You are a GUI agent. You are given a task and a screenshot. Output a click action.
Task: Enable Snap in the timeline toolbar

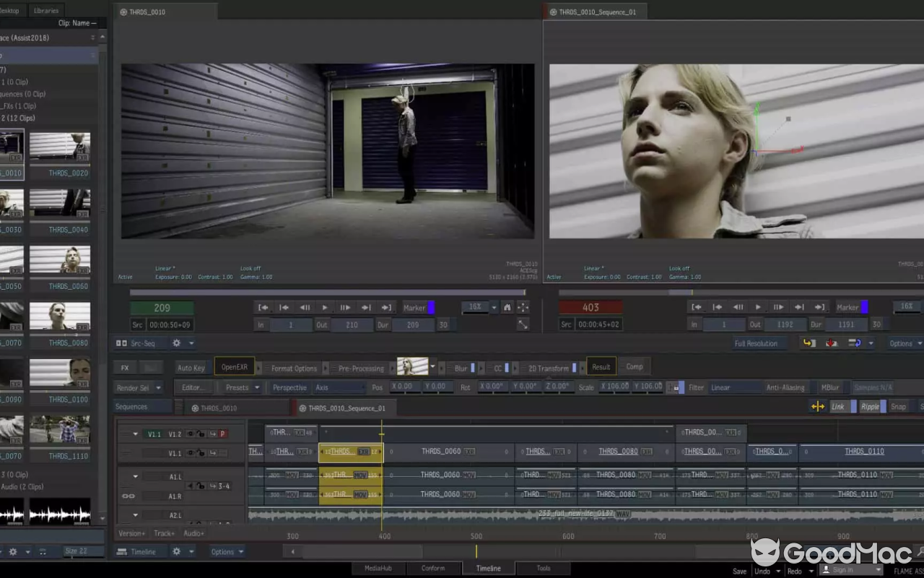pos(898,407)
